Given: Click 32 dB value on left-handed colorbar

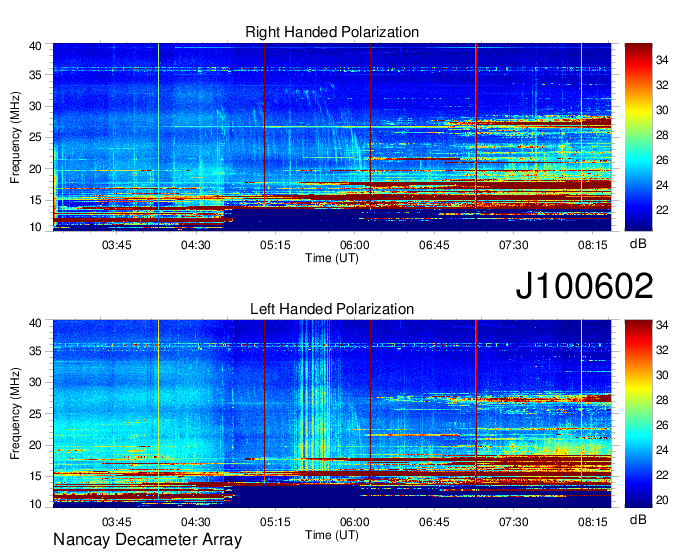Looking at the screenshot, I should [662, 350].
